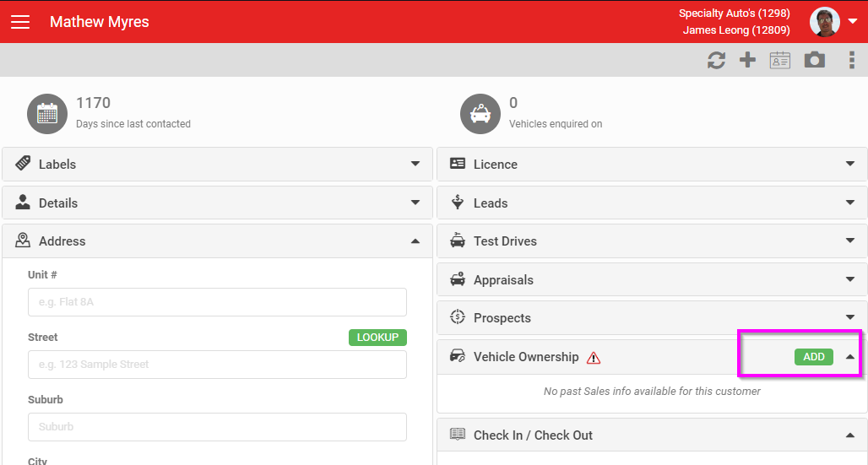Expand the Details section

coord(218,203)
